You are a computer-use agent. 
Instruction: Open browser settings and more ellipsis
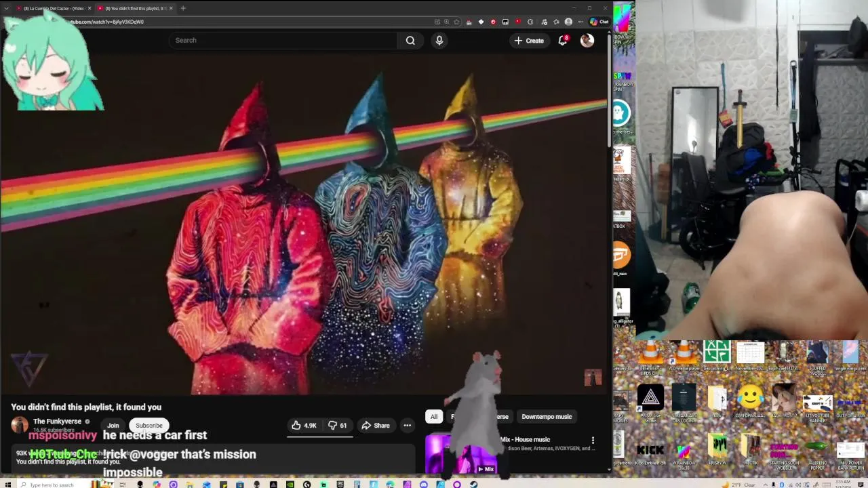580,22
